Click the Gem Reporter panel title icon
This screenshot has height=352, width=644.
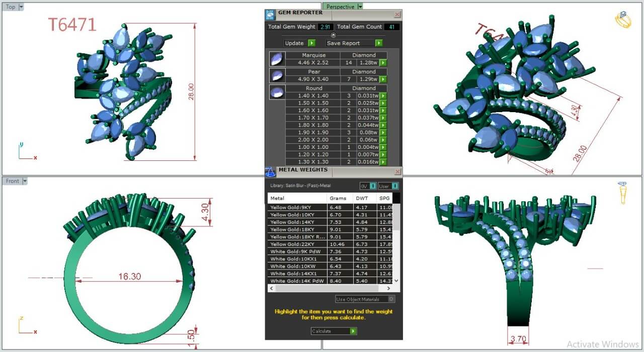click(x=270, y=15)
